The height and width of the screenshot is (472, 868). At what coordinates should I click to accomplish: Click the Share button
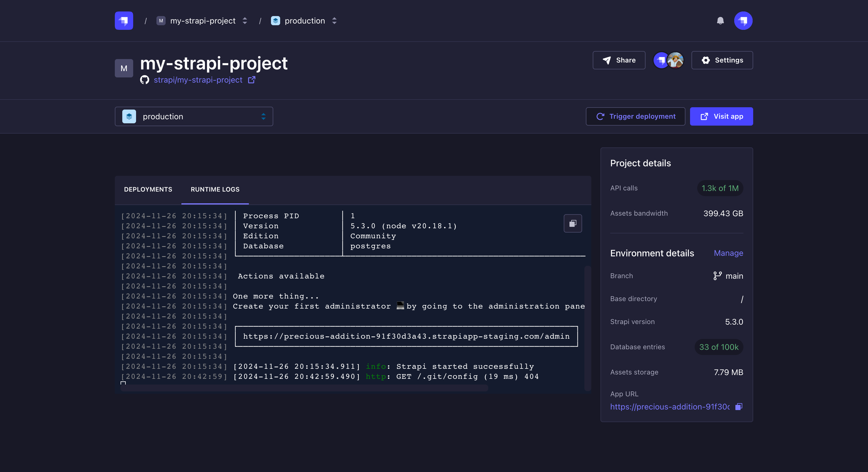click(x=619, y=60)
